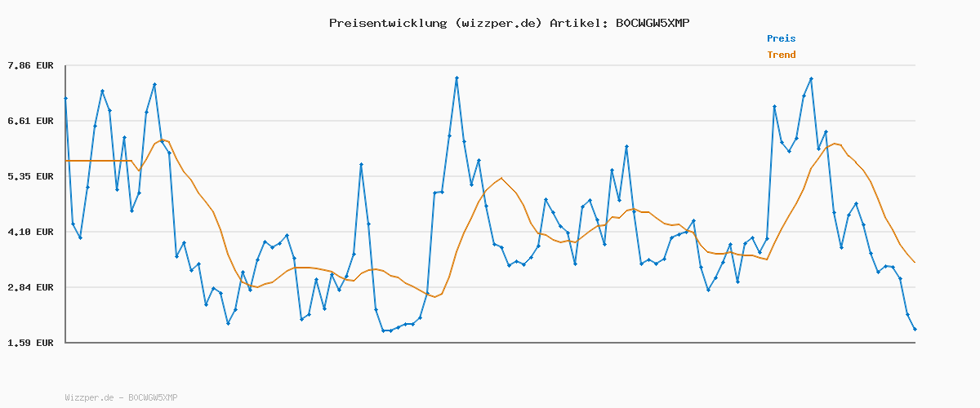Viewport: 980px width, 408px height.
Task: Click the orange trend peak in chart center
Action: click(501, 178)
